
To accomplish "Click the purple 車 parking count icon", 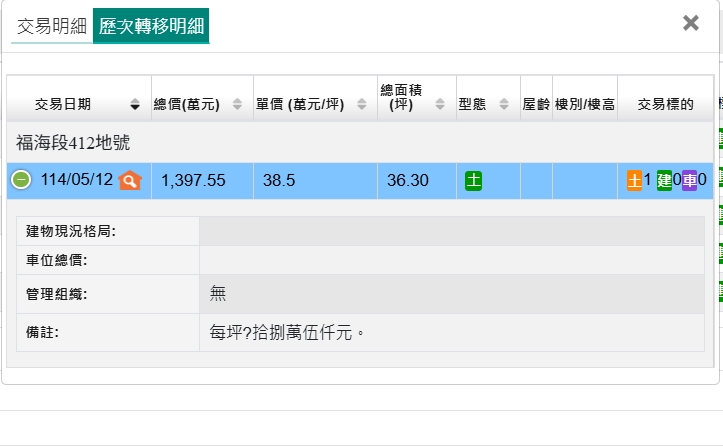I will [689, 180].
